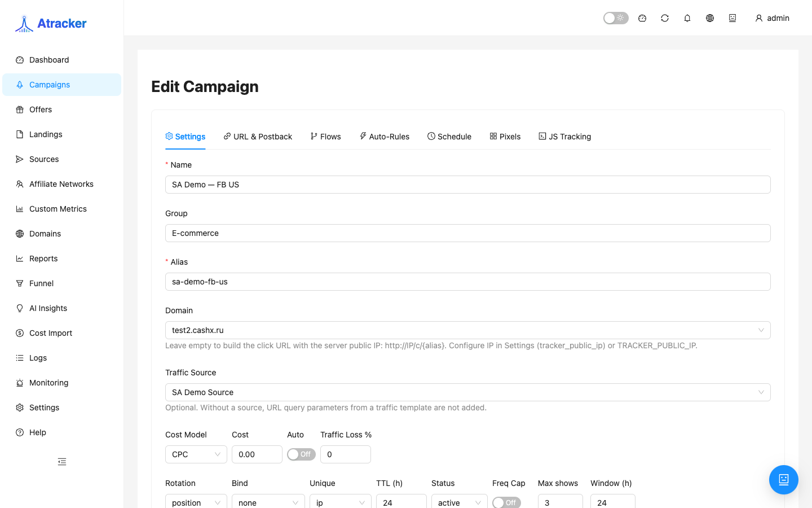Image resolution: width=812 pixels, height=508 pixels.
Task: Expand the Traffic Source dropdown
Action: 468,392
